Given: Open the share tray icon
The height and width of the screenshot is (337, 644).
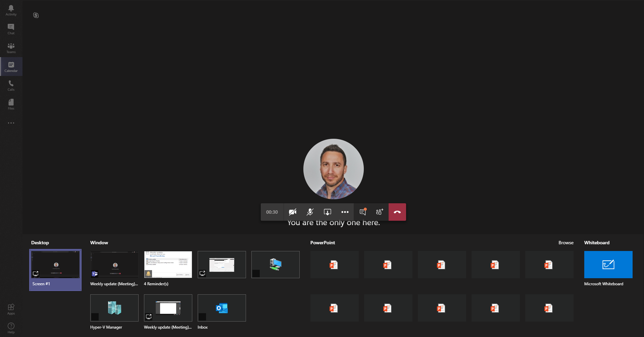Looking at the screenshot, I should (x=327, y=212).
